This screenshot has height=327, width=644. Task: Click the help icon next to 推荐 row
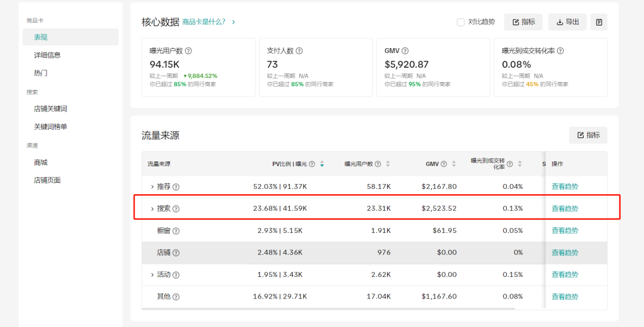coord(176,187)
